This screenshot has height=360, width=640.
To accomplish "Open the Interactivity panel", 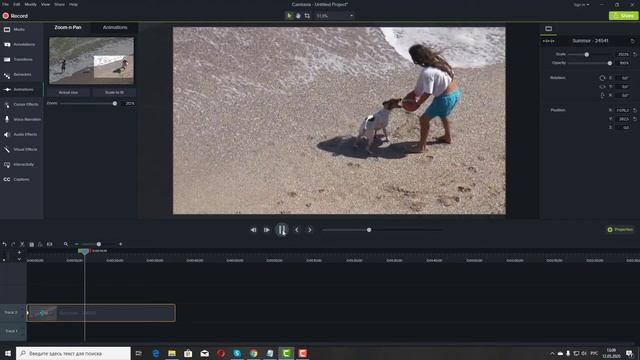I will 21,164.
